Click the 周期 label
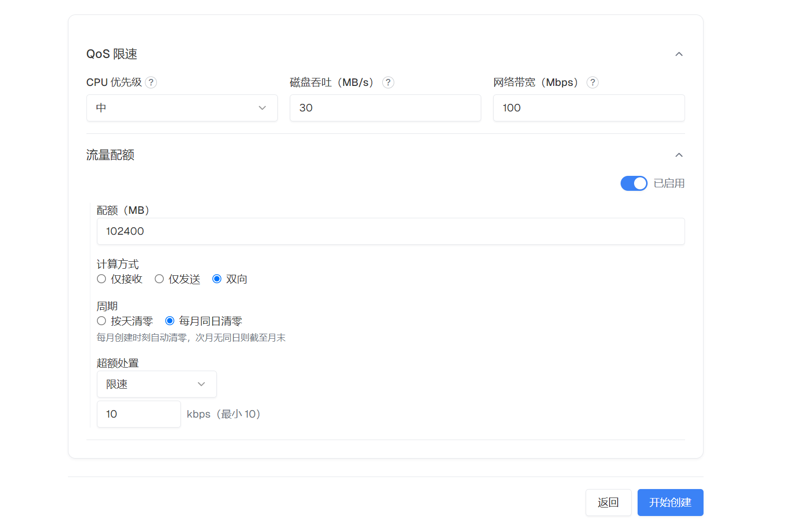This screenshot has width=790, height=532. (107, 306)
